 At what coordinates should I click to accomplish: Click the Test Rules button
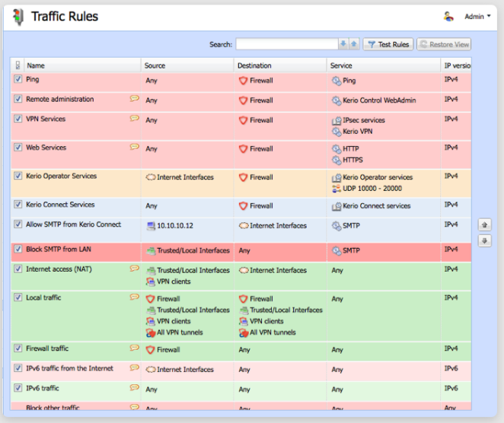388,44
